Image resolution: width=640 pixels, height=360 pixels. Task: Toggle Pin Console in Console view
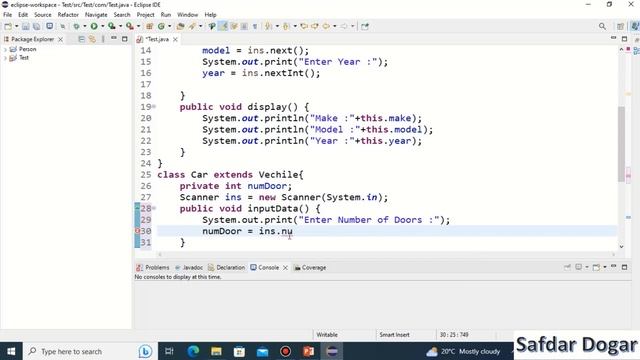tap(567, 267)
